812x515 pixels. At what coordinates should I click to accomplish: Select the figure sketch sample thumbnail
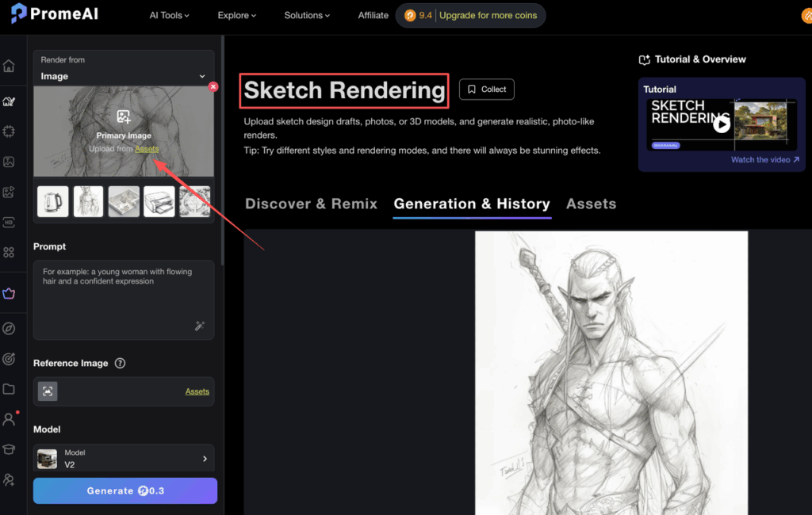[89, 201]
